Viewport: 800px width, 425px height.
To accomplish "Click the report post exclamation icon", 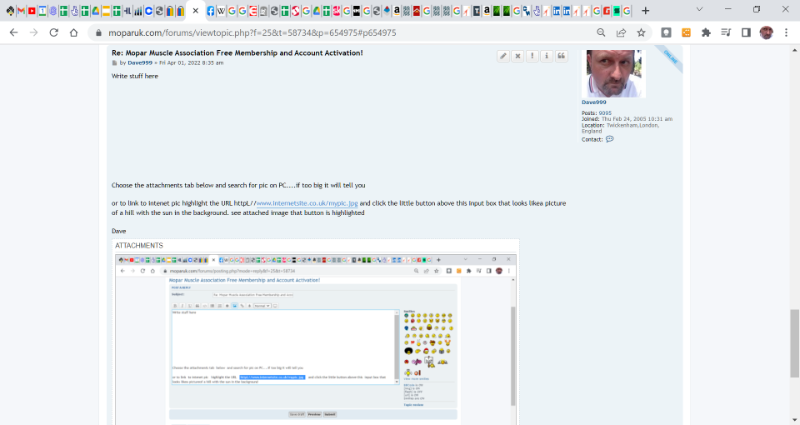I will (x=532, y=56).
